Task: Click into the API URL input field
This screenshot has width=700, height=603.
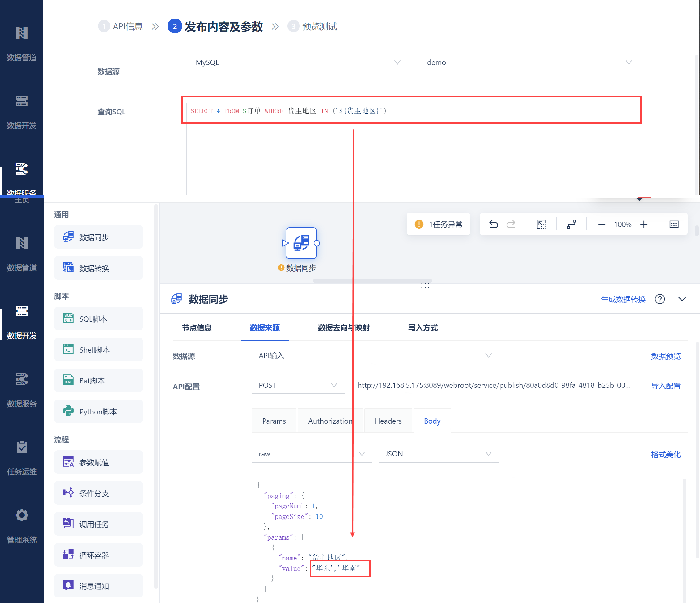Action: (x=494, y=385)
